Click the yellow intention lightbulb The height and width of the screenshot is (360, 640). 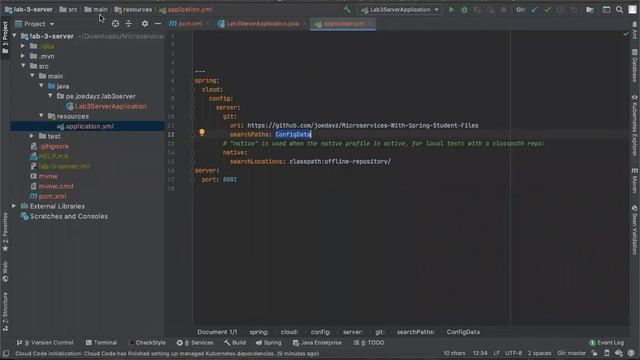pyautogui.click(x=202, y=132)
